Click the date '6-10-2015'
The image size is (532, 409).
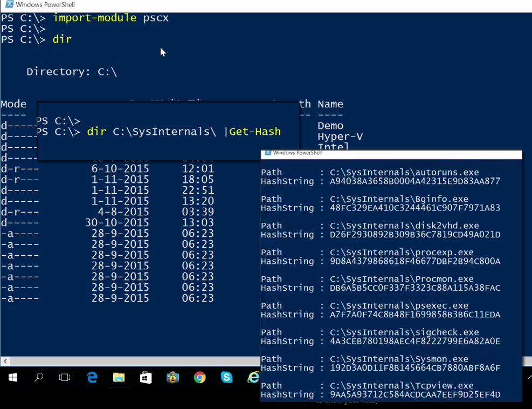(x=120, y=168)
